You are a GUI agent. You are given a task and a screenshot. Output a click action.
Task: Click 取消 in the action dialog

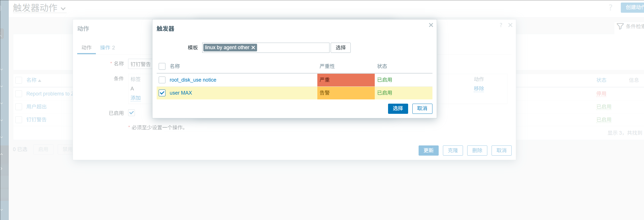(x=501, y=151)
